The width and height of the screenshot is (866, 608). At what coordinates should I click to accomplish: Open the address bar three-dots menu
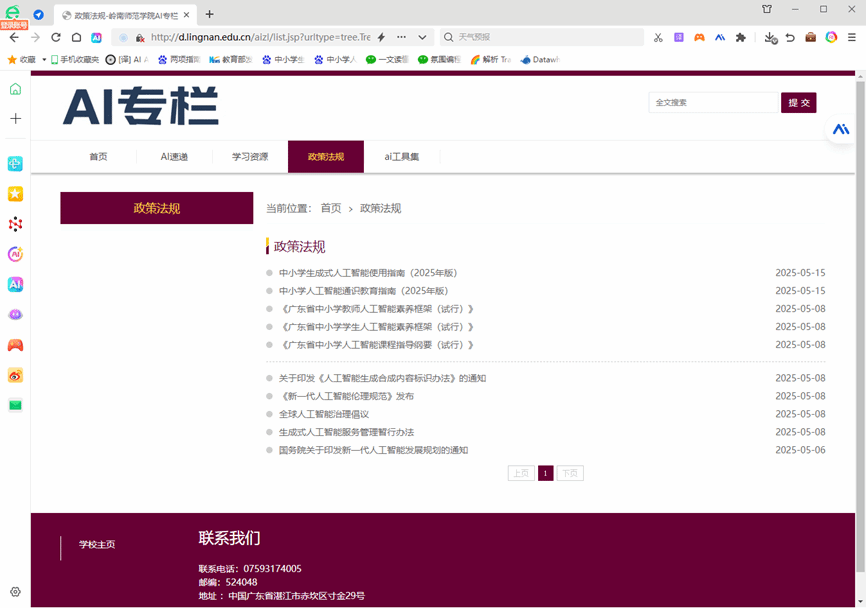pos(401,37)
